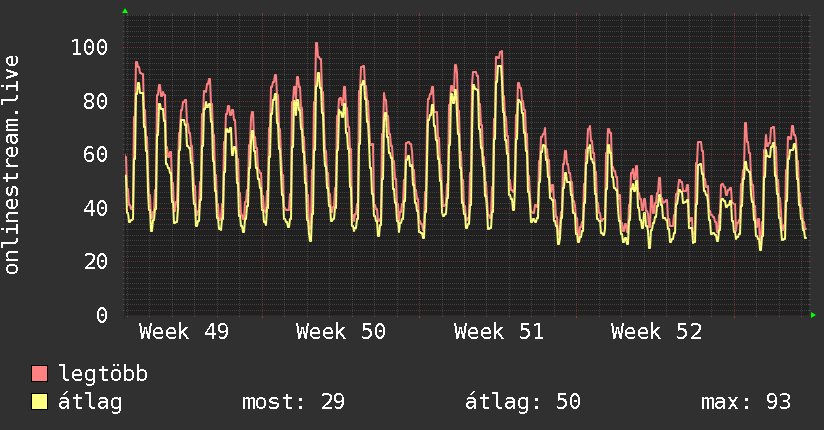This screenshot has height=430, width=824.
Task: Click the átlag legend text beside yellow swatch
Action: pos(90,402)
